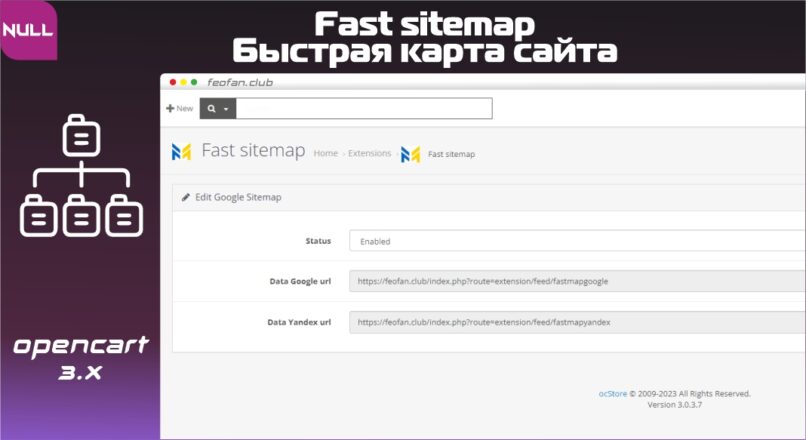Click the Fast sitemap logo beside the heading
Image resolution: width=806 pixels, height=440 pixels.
pos(181,152)
